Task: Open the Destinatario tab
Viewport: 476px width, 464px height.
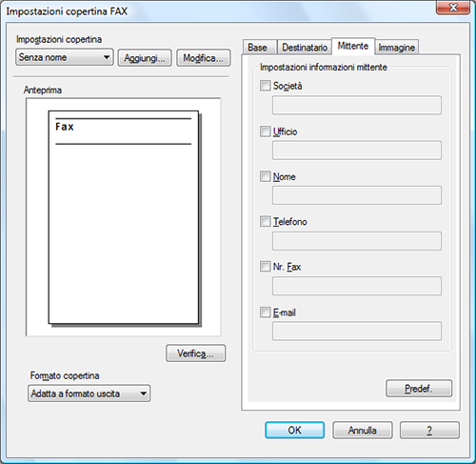Action: (305, 48)
